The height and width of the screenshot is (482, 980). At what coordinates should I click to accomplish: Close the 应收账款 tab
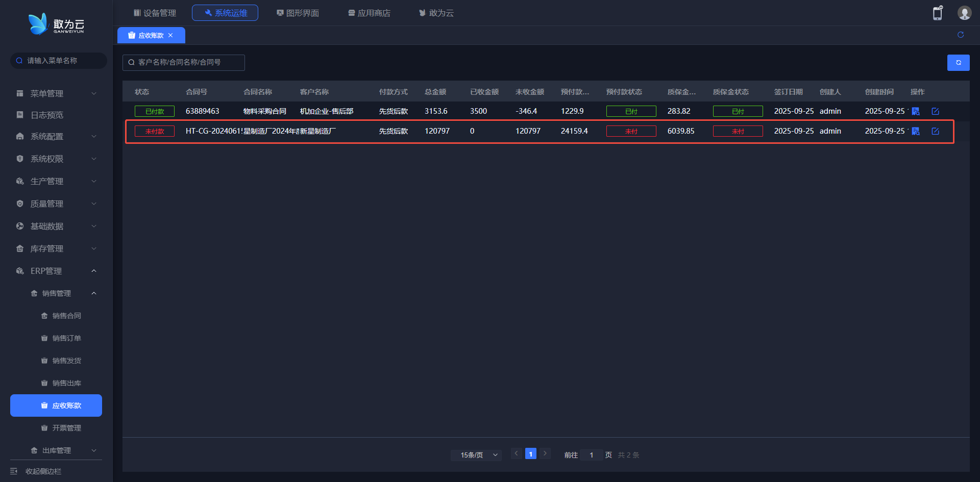170,35
